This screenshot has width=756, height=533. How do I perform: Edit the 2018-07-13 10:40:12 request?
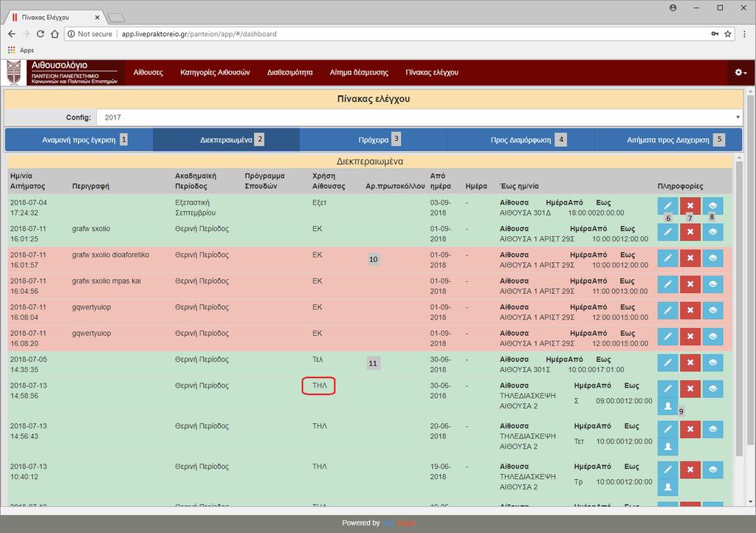pyautogui.click(x=667, y=470)
